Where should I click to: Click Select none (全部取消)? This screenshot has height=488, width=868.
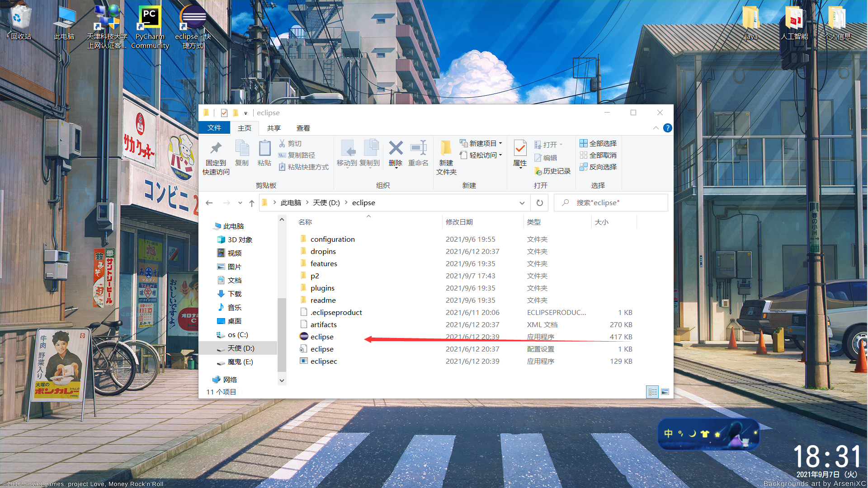[x=598, y=155]
